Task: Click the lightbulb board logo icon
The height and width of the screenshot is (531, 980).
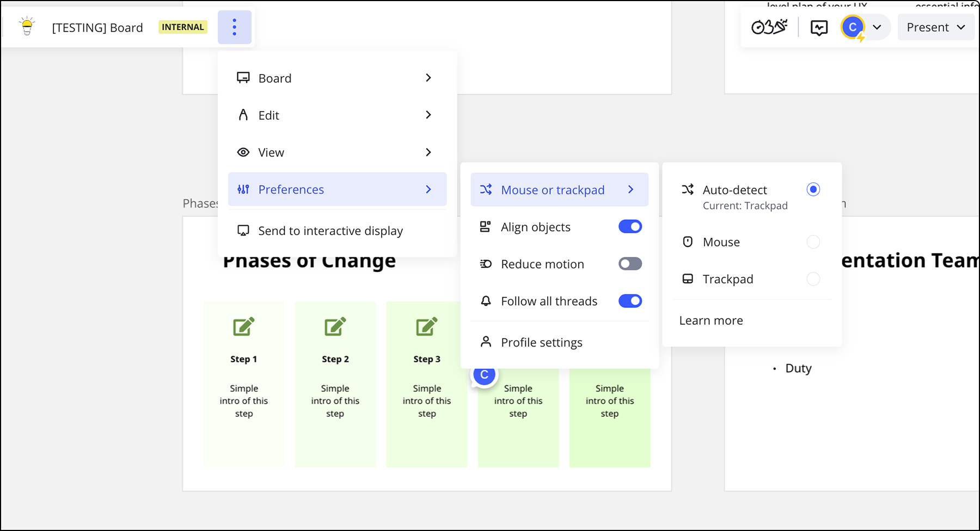Action: pos(27,26)
